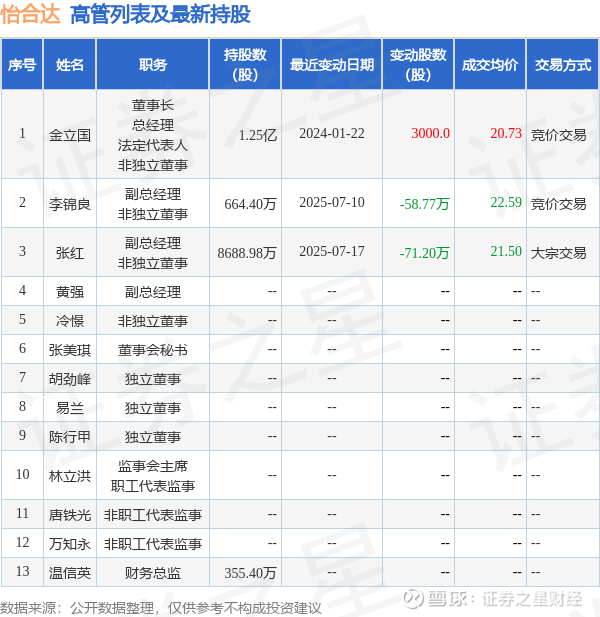Select the 持股数(股) column header
Screen dimensions: 600x617
[245, 65]
